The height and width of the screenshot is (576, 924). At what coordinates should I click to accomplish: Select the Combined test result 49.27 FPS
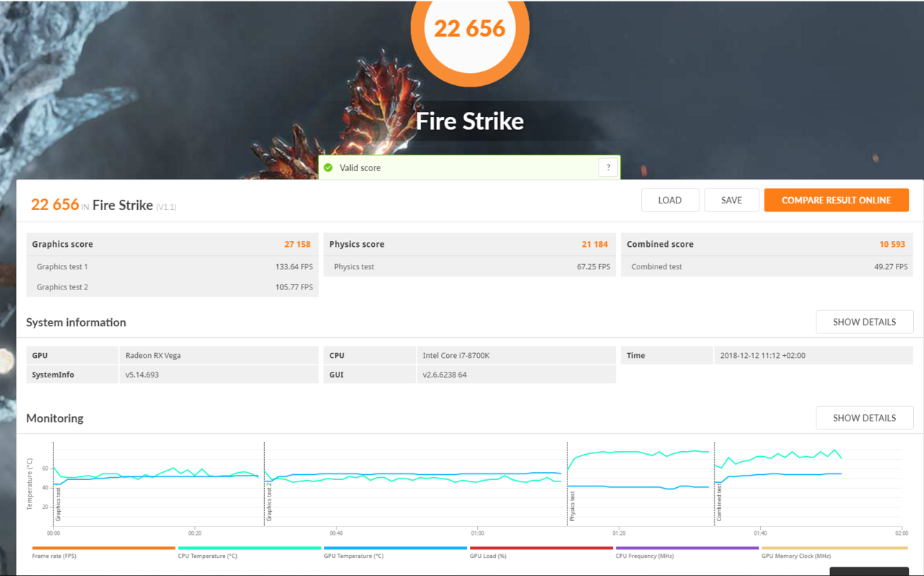pos(891,267)
